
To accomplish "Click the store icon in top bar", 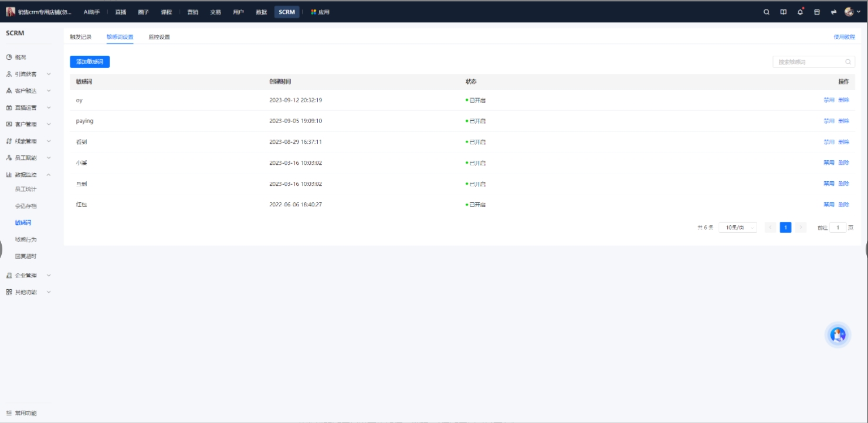I will [816, 12].
